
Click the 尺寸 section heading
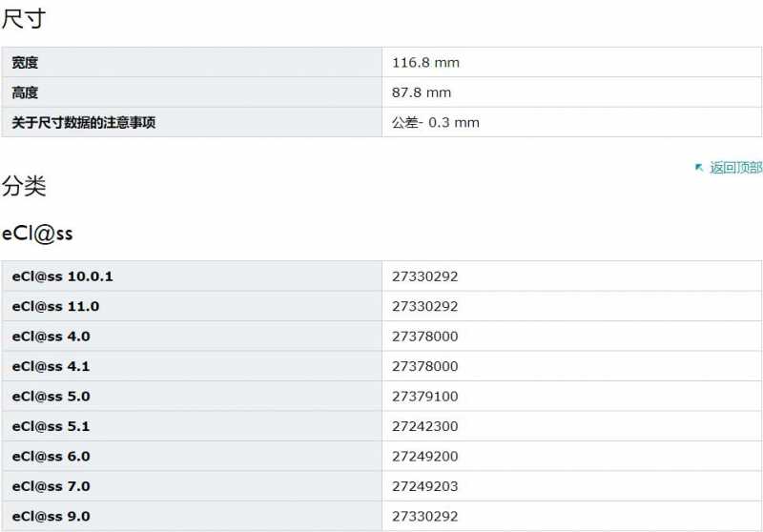click(x=23, y=19)
